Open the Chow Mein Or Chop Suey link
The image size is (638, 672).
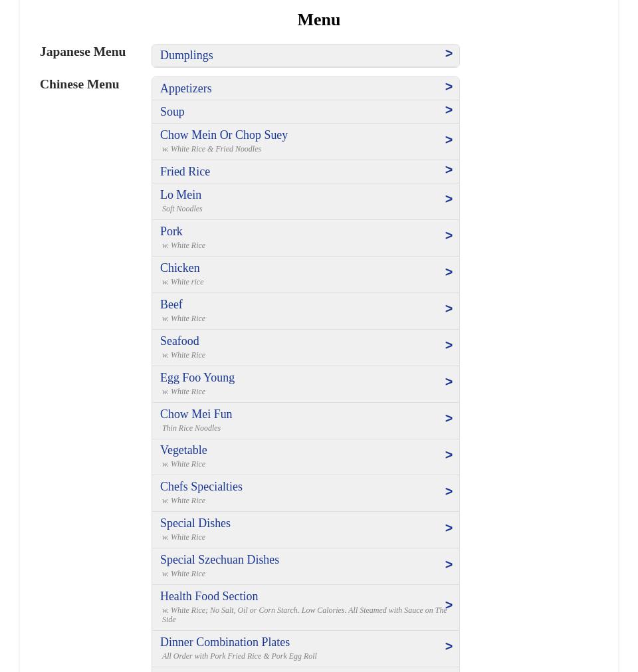[224, 135]
